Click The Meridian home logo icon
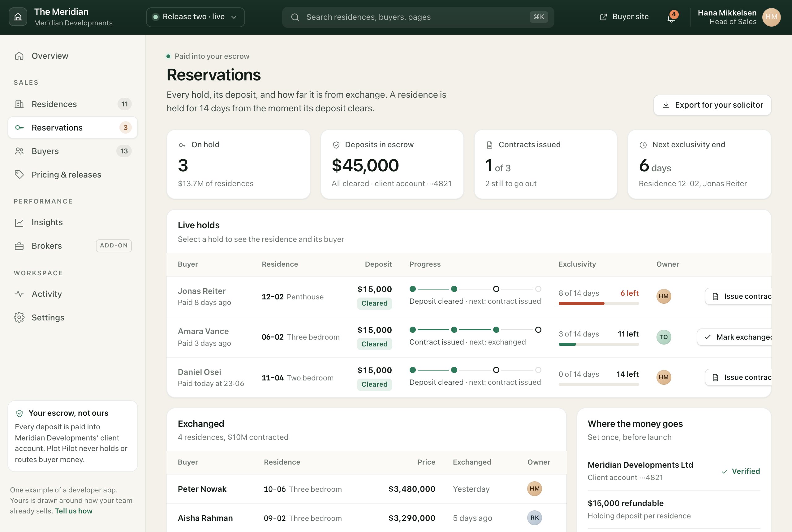Viewport: 792px width, 532px height. (18, 17)
